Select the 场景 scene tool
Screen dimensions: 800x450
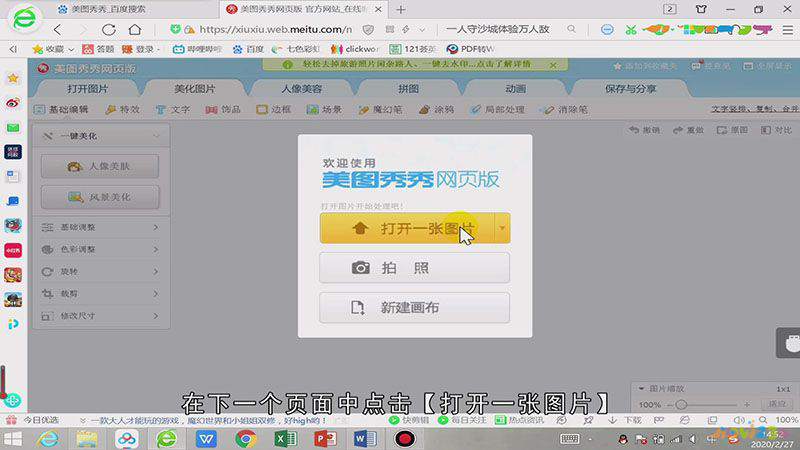coord(324,110)
